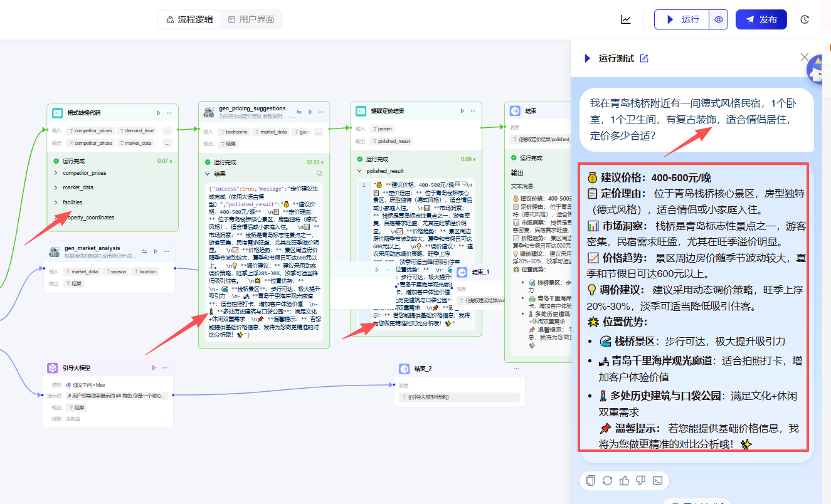Click the 提取定价结果 node code icon

pos(361,111)
